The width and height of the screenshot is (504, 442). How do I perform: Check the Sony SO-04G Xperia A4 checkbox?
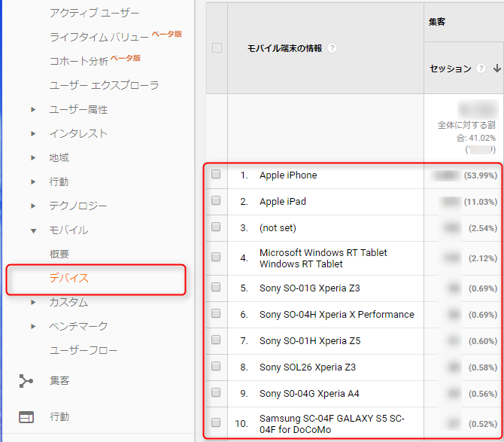216,392
